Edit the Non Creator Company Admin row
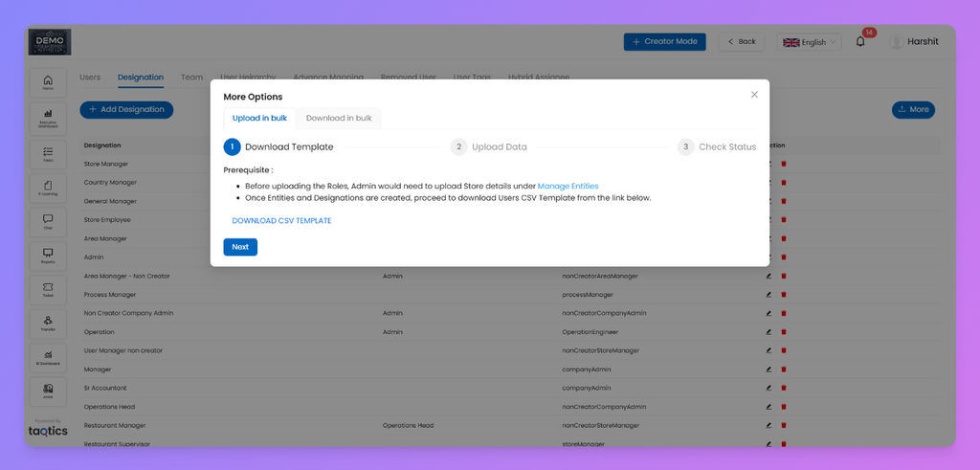Image resolution: width=980 pixels, height=470 pixels. point(768,313)
